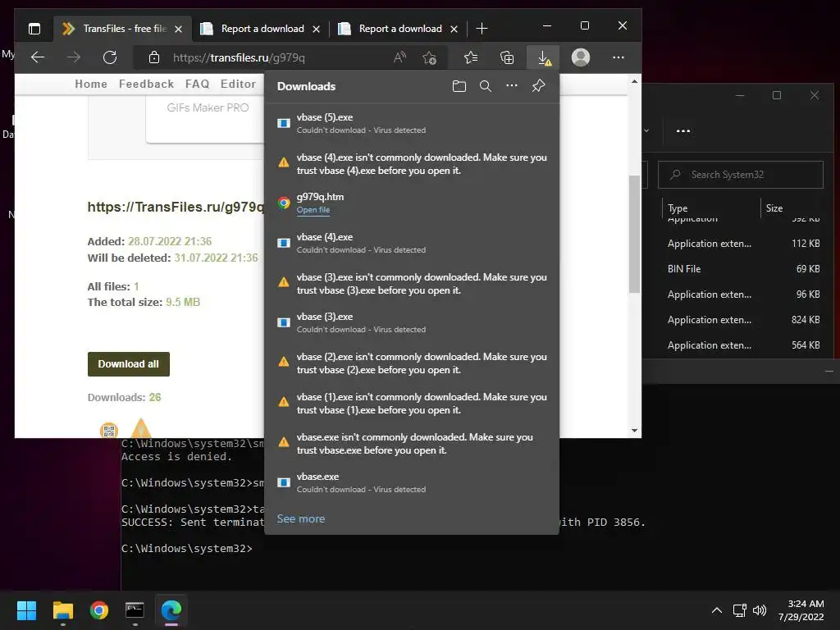Open a new browser tab
This screenshot has height=630, width=840.
point(482,29)
